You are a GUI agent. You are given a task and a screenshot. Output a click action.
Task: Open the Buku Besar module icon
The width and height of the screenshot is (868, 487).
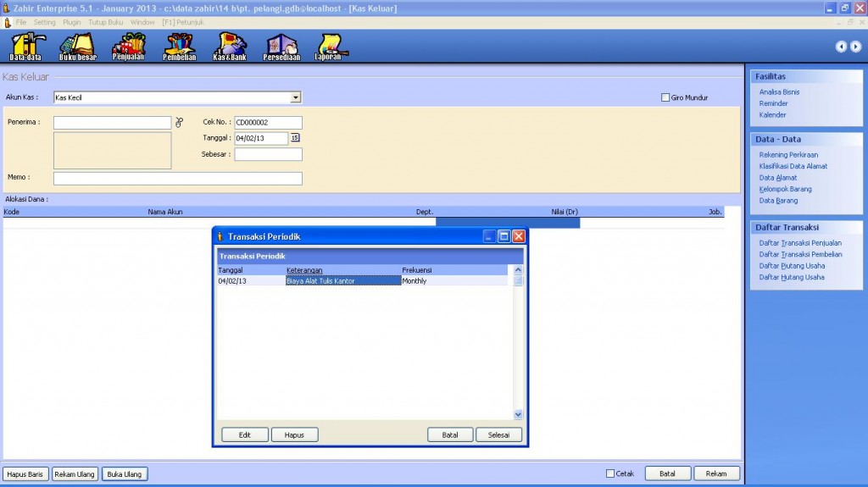coord(77,47)
